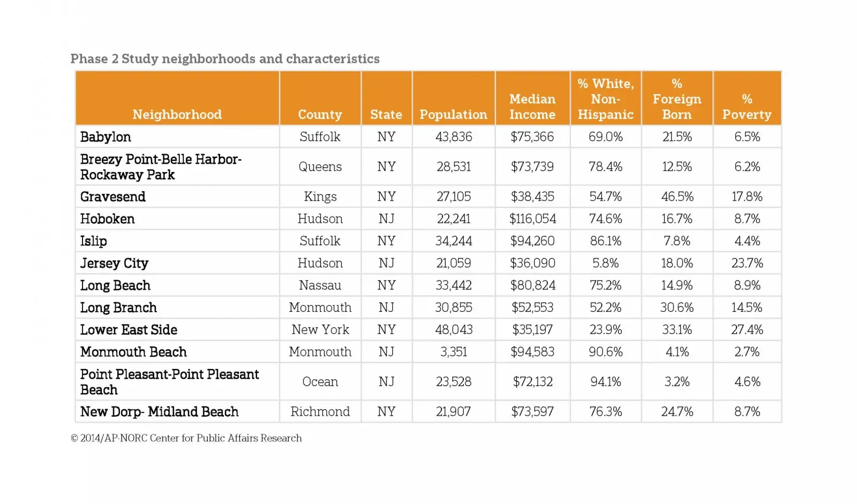Image resolution: width=857 pixels, height=504 pixels.
Task: Click the Population column header
Action: pos(453,115)
